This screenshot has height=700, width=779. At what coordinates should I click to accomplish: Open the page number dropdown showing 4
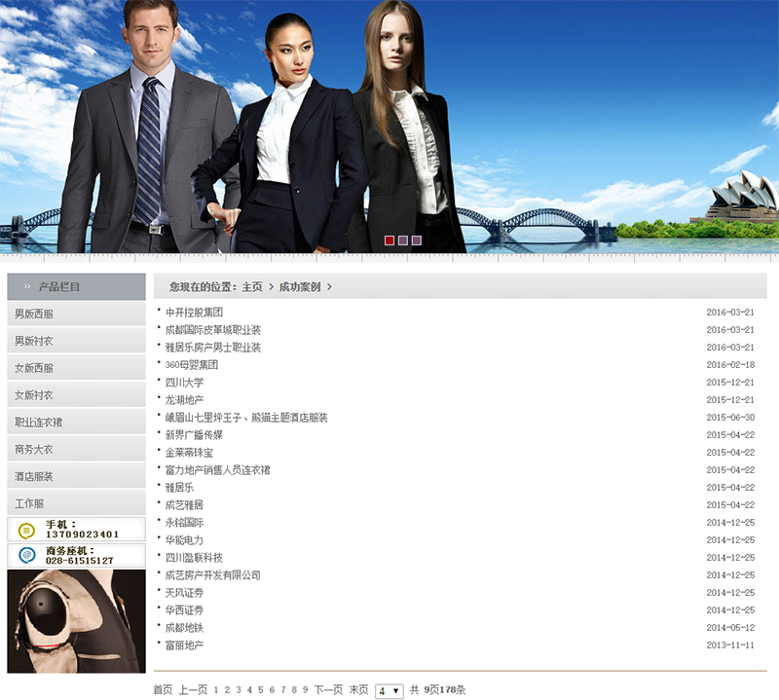click(x=389, y=690)
